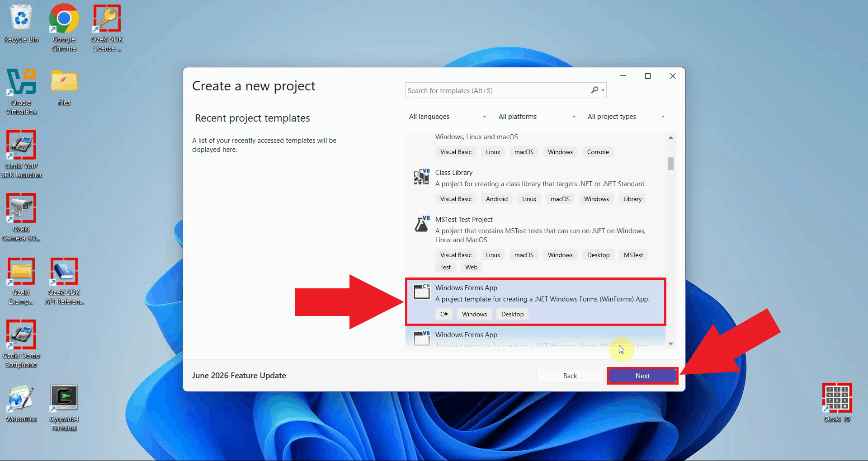Select the Ozeki 10 desktop icon

pos(837,403)
